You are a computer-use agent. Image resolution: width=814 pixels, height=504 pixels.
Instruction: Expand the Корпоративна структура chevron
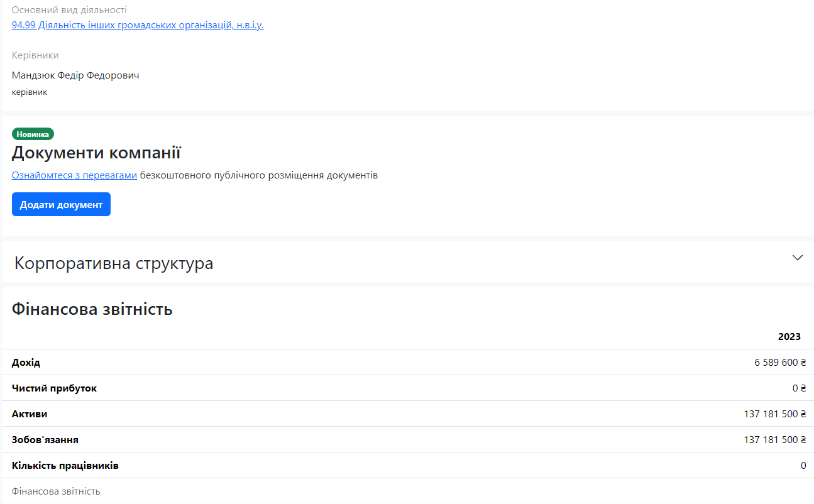coord(798,258)
